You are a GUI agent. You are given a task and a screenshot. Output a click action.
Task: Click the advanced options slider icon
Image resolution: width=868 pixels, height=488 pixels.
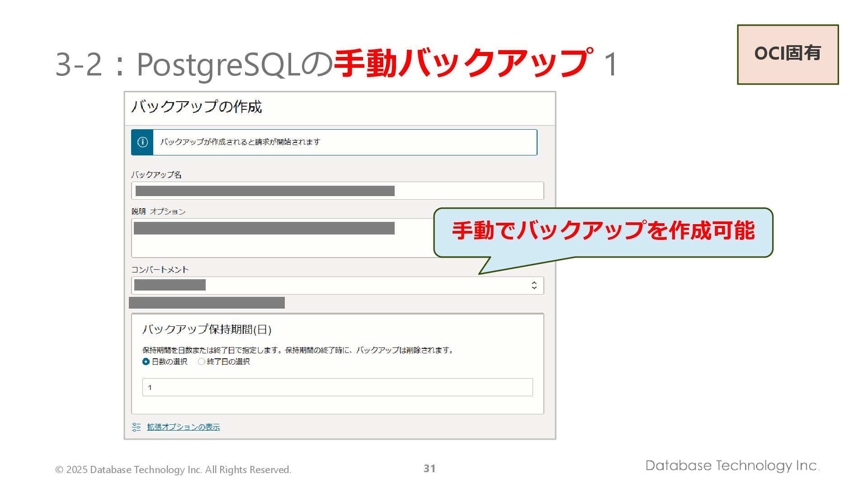click(x=136, y=427)
